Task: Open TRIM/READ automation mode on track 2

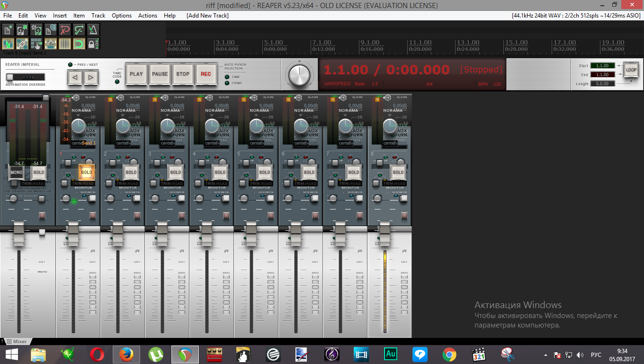Action: pos(128,183)
